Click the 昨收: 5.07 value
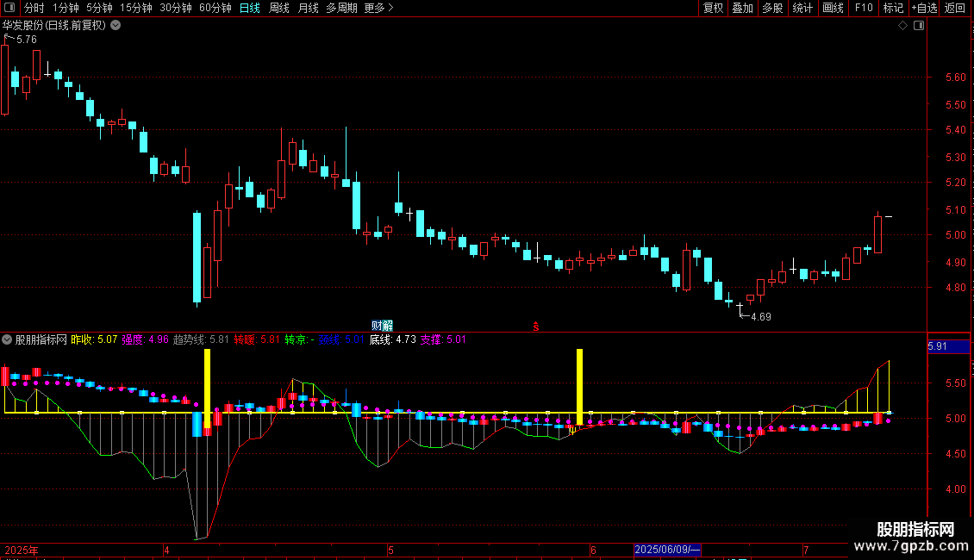974x560 pixels. 95,339
